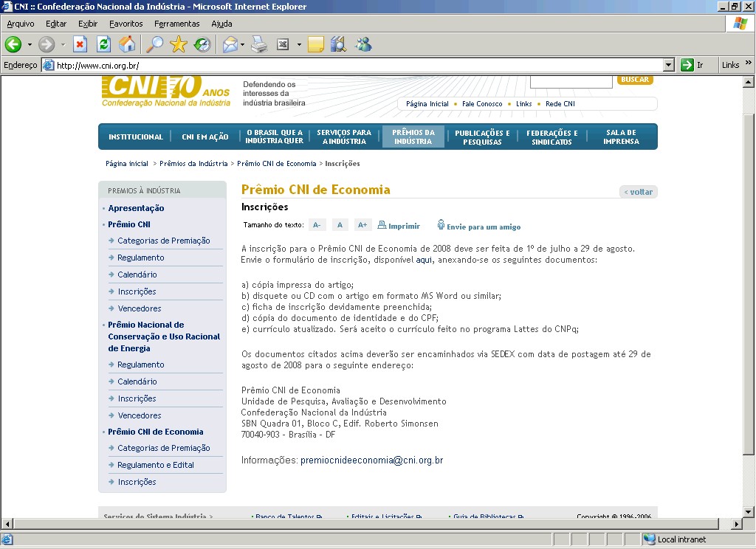756x549 pixels.
Task: Open the Ferramentas menu
Action: 177,24
